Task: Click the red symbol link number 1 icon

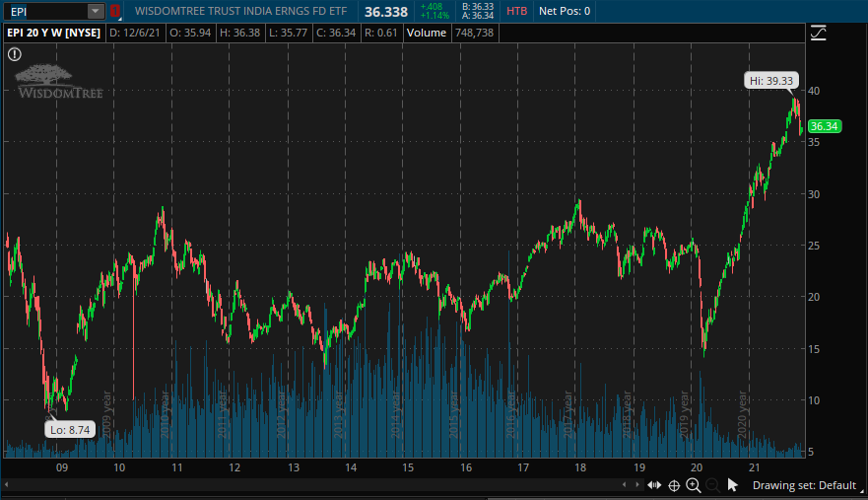Action: tap(114, 11)
